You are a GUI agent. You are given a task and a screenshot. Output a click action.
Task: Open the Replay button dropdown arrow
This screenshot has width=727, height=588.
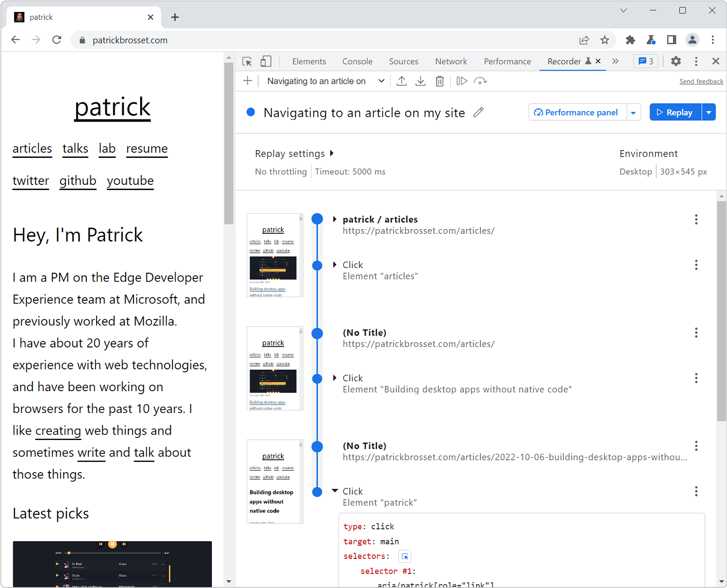(709, 112)
